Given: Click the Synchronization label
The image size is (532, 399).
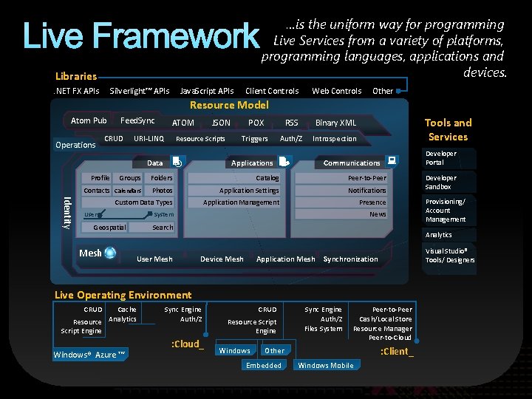Looking at the screenshot, I should tap(350, 259).
